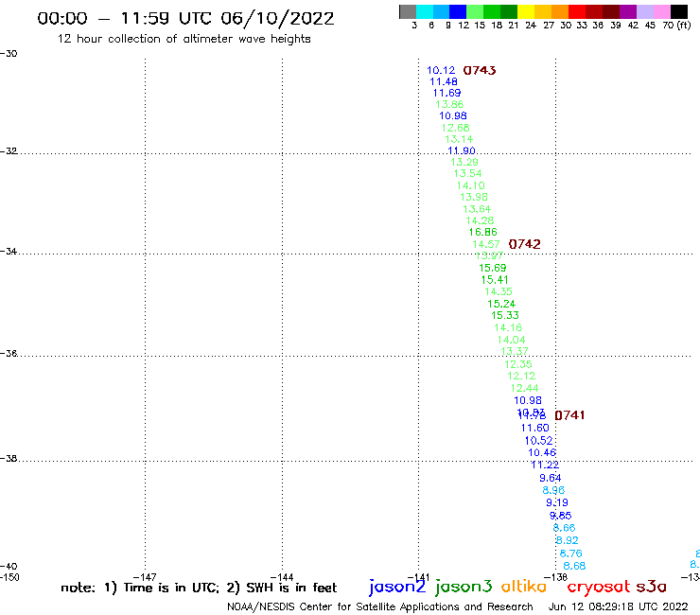Click the 12.35 wave height value
The image size is (700, 615).
tap(518, 364)
